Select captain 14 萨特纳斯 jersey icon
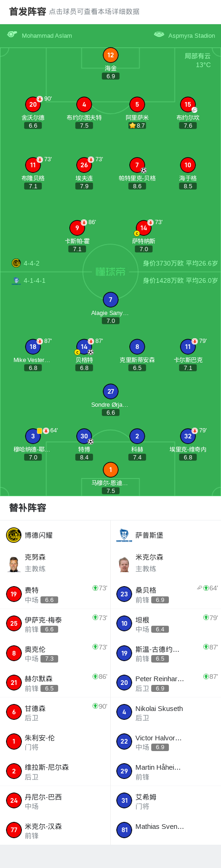 [143, 228]
